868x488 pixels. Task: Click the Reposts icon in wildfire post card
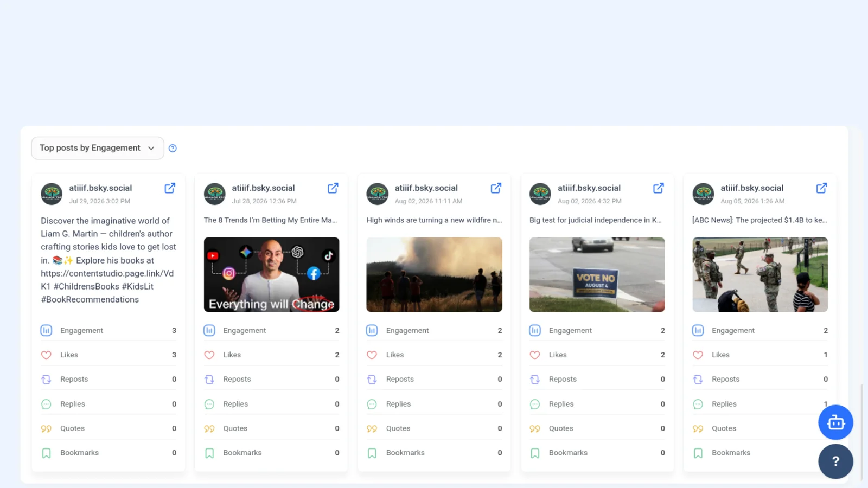point(372,380)
